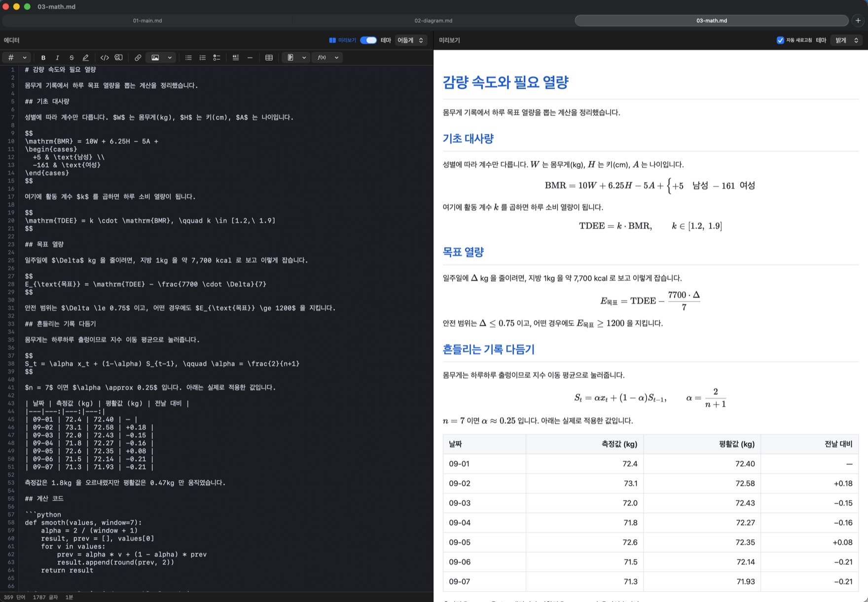
Task: Insert a table with the grid icon
Action: click(269, 58)
